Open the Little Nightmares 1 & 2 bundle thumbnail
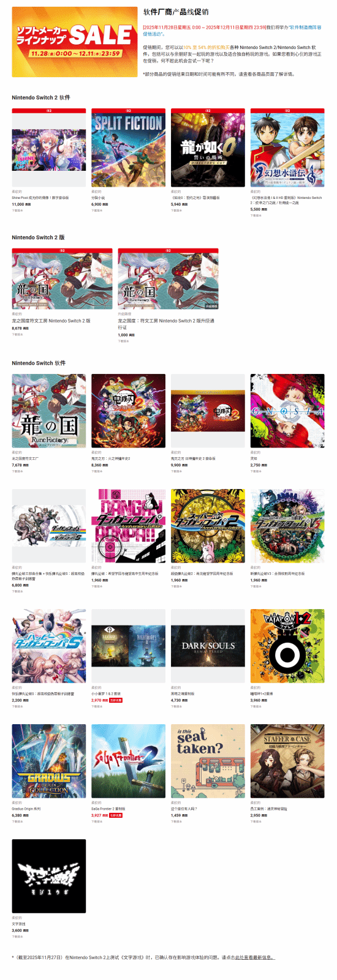The width and height of the screenshot is (337, 980). [x=128, y=646]
